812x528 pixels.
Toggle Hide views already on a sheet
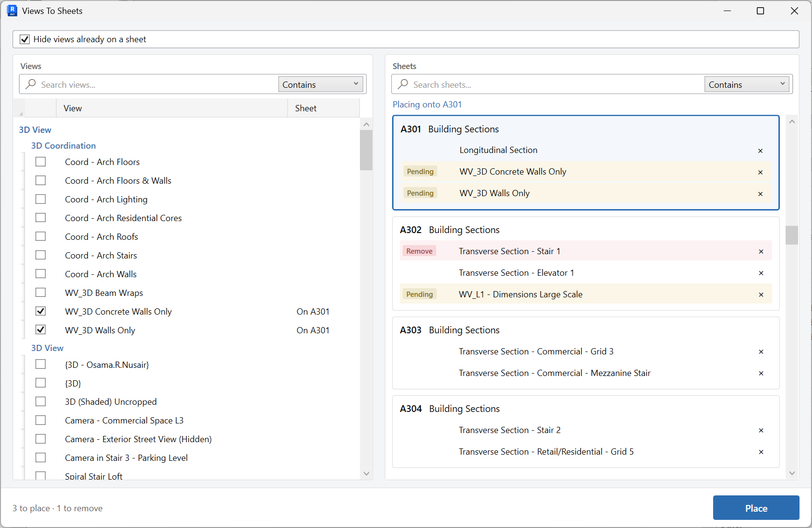coord(25,39)
